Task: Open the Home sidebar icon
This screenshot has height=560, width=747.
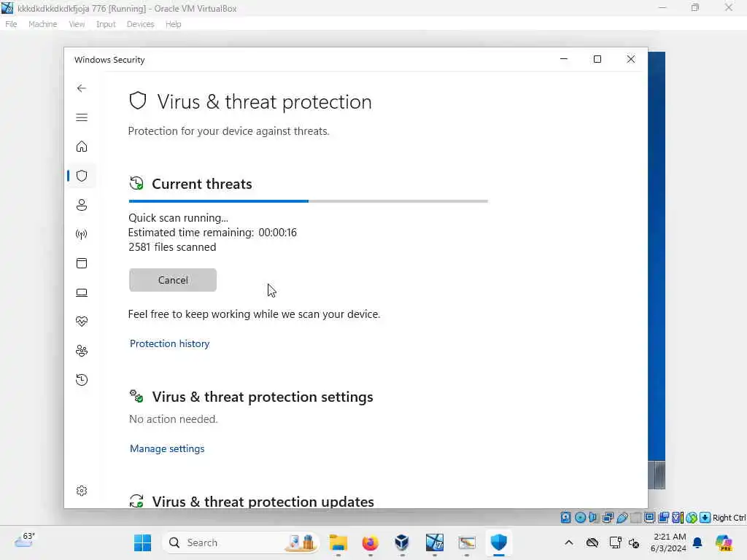Action: pyautogui.click(x=82, y=146)
